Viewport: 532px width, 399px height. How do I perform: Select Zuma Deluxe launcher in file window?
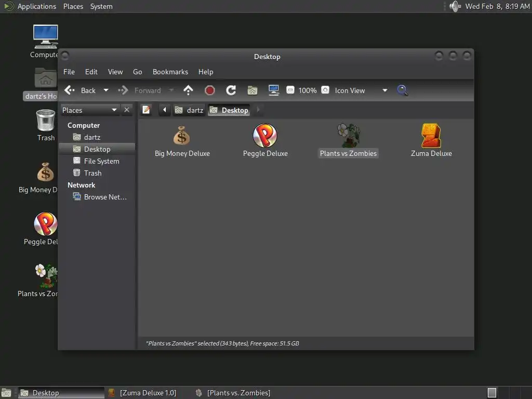click(431, 141)
